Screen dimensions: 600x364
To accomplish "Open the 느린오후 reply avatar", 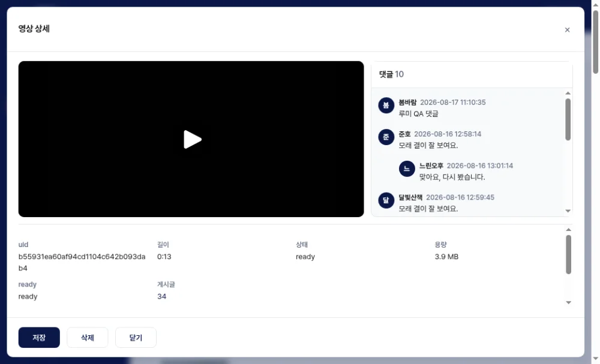I will [407, 169].
